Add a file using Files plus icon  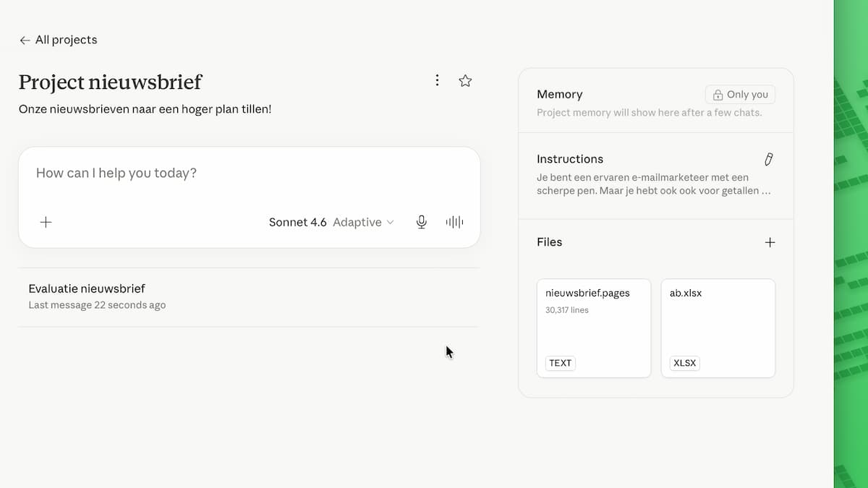770,242
